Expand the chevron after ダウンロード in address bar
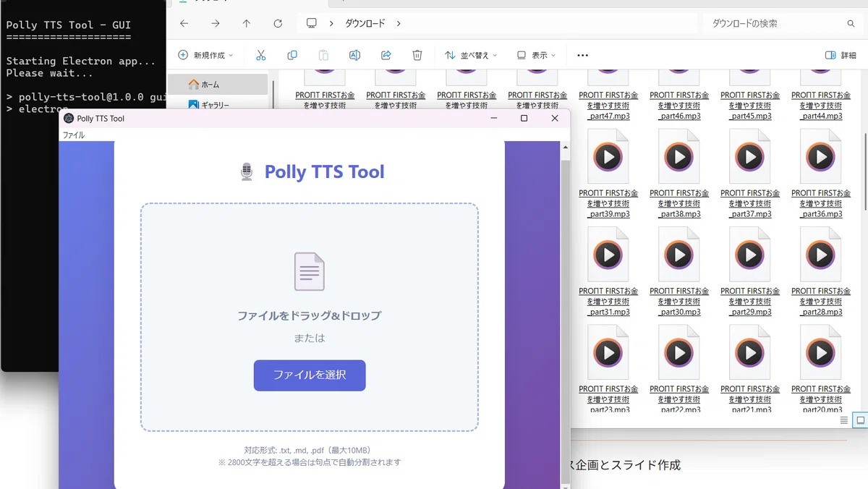Viewport: 868px width, 489px height. click(399, 23)
